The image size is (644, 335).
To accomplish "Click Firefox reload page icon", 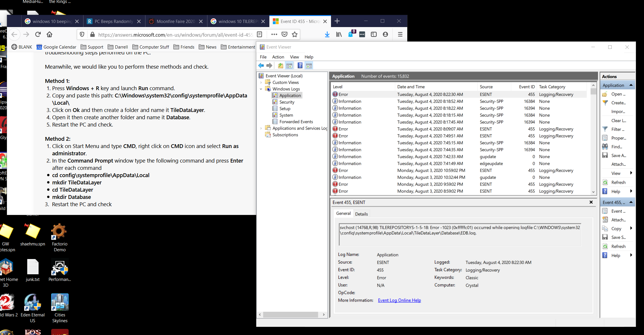I will (x=38, y=35).
